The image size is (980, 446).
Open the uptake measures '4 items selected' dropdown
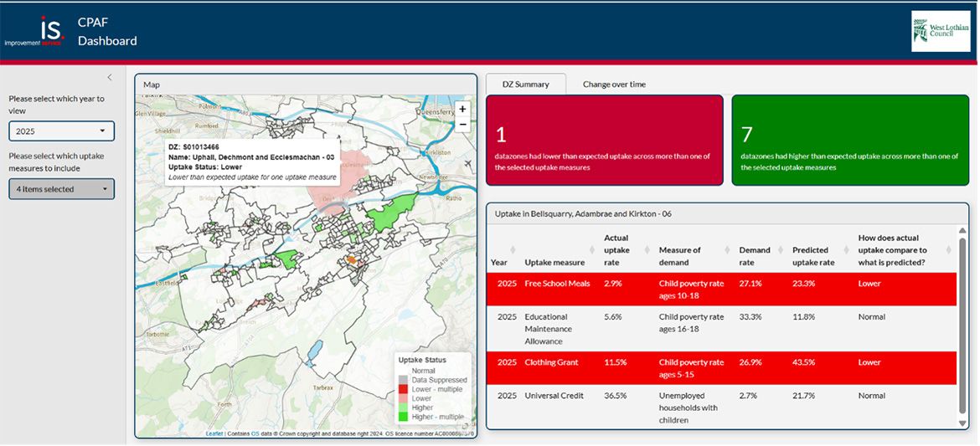(61, 188)
